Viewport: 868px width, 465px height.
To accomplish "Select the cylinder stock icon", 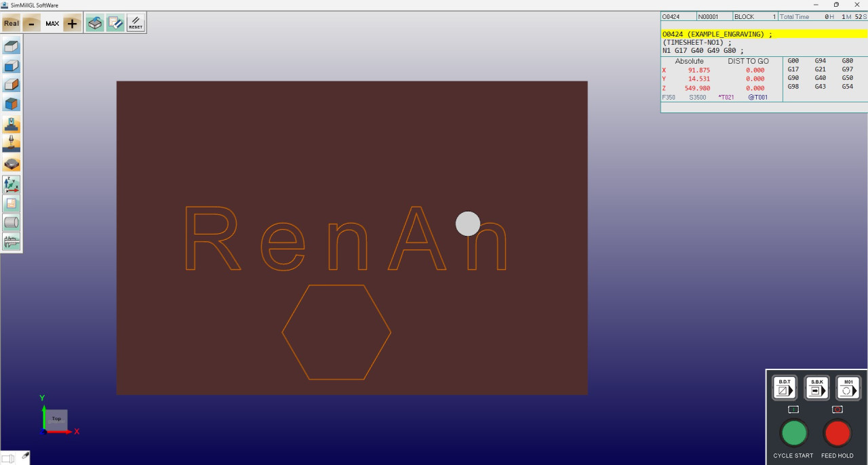I will pos(12,222).
